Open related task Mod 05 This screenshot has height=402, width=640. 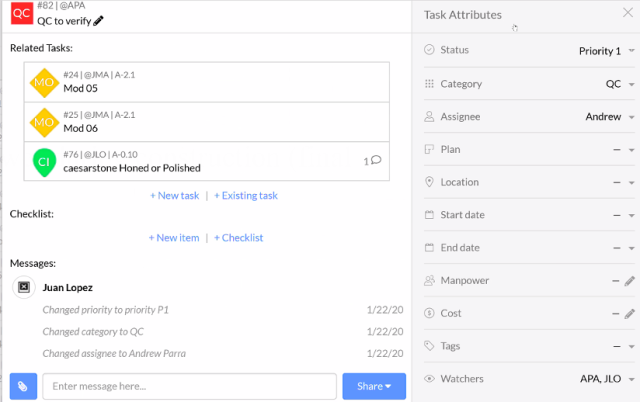coord(80,88)
